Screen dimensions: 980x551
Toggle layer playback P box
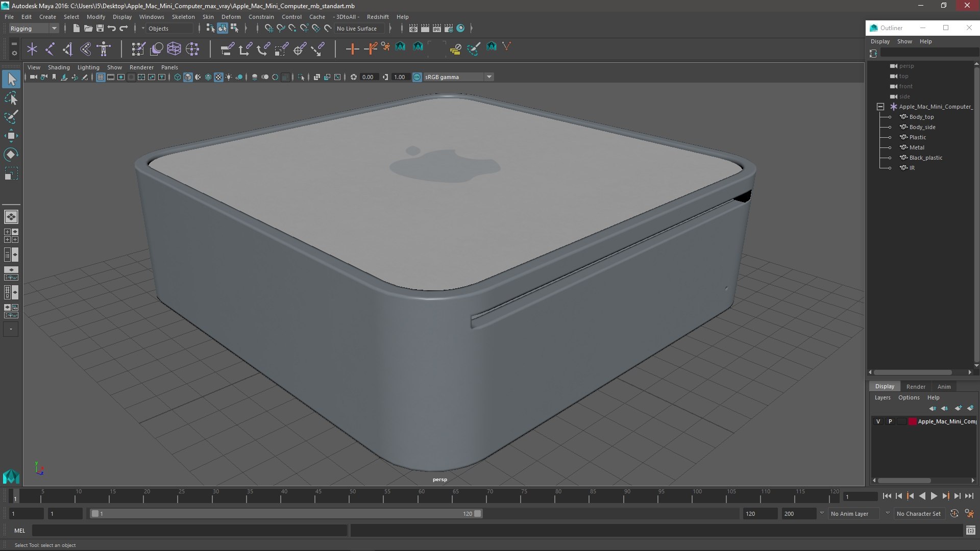click(890, 421)
